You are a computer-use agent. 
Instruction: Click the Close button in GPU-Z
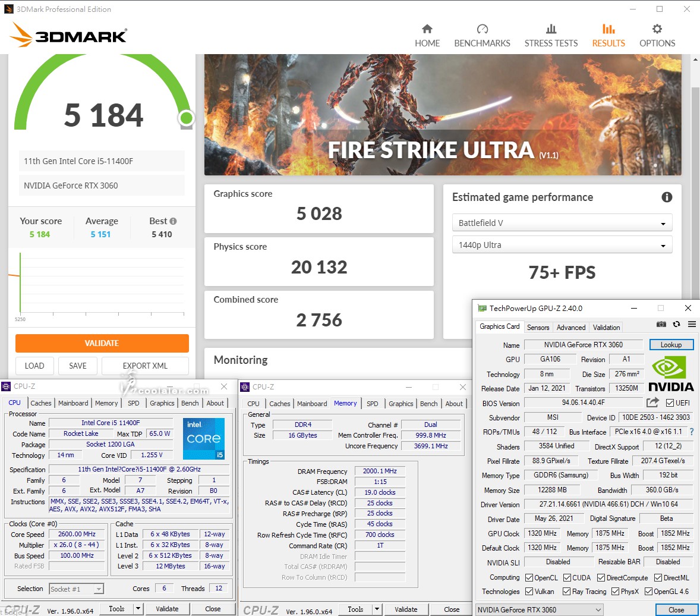point(676,609)
